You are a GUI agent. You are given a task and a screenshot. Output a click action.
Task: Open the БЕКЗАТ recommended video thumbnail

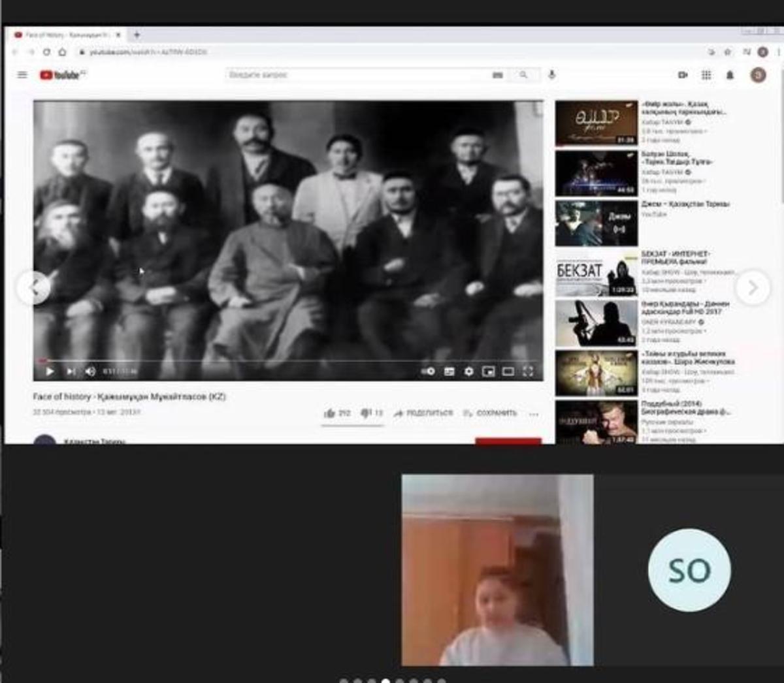click(x=596, y=273)
